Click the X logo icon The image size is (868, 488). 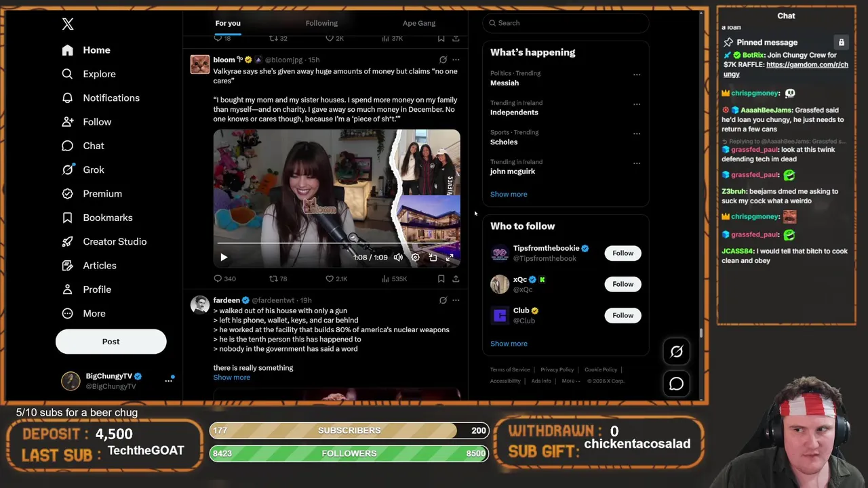[68, 24]
